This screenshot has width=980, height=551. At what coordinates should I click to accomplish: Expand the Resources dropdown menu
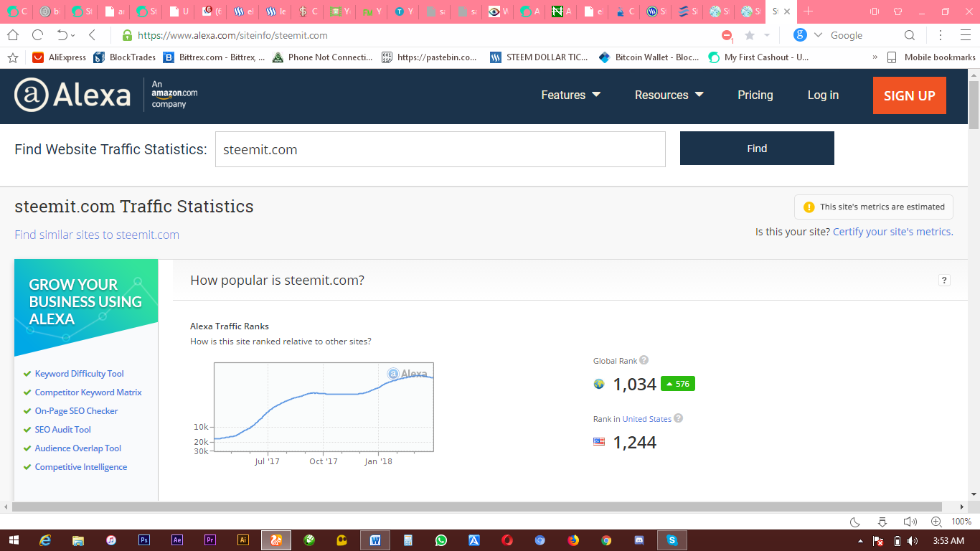(x=669, y=95)
